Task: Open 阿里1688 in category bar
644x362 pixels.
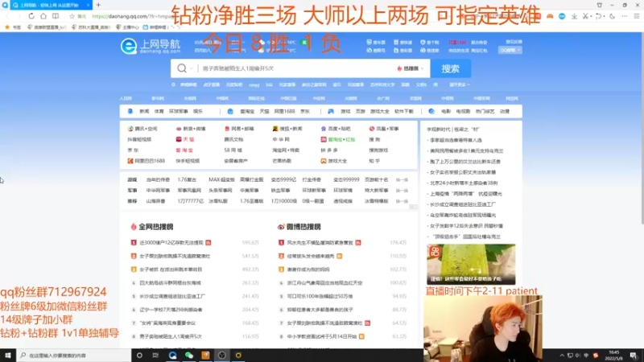Action: coord(284,111)
